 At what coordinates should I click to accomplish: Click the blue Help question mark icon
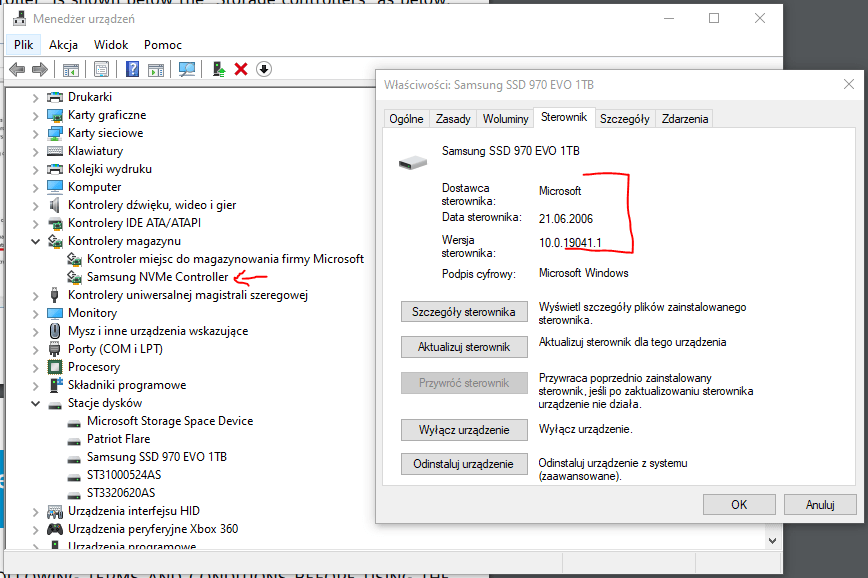click(x=132, y=69)
